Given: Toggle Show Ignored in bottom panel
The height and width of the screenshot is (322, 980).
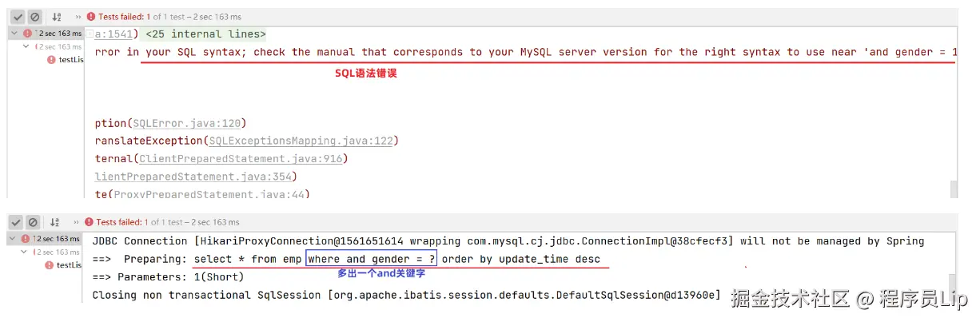Looking at the screenshot, I should pos(34,222).
